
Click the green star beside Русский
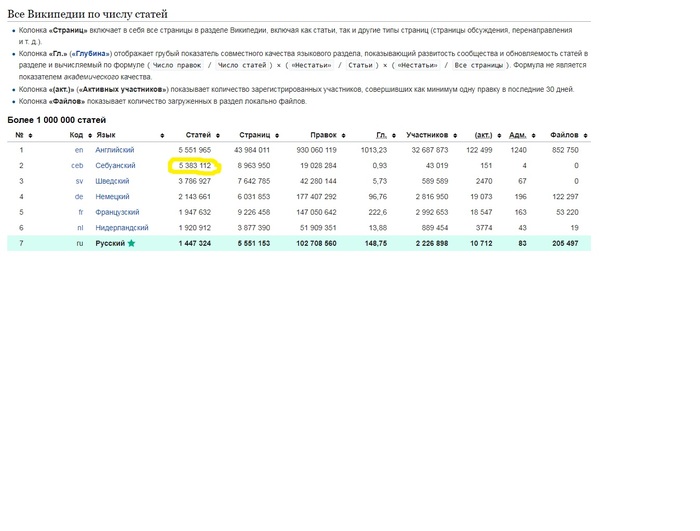[x=131, y=243]
